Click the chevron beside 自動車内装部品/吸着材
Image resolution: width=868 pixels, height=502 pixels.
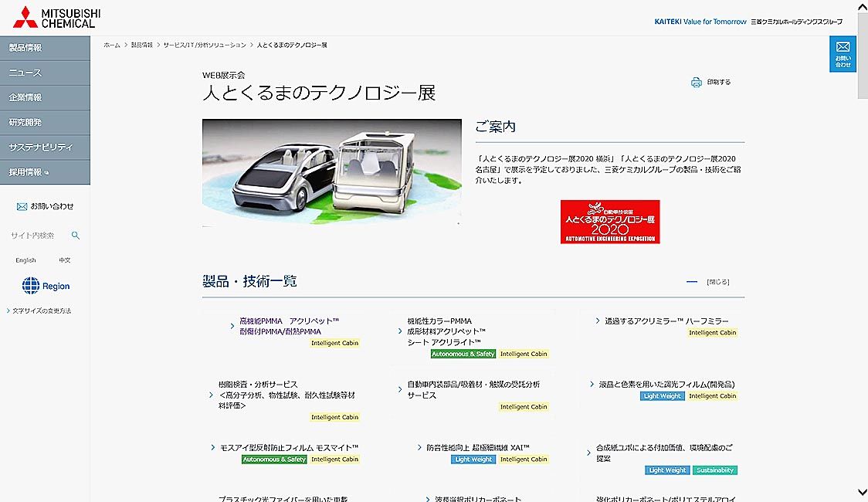400,390
